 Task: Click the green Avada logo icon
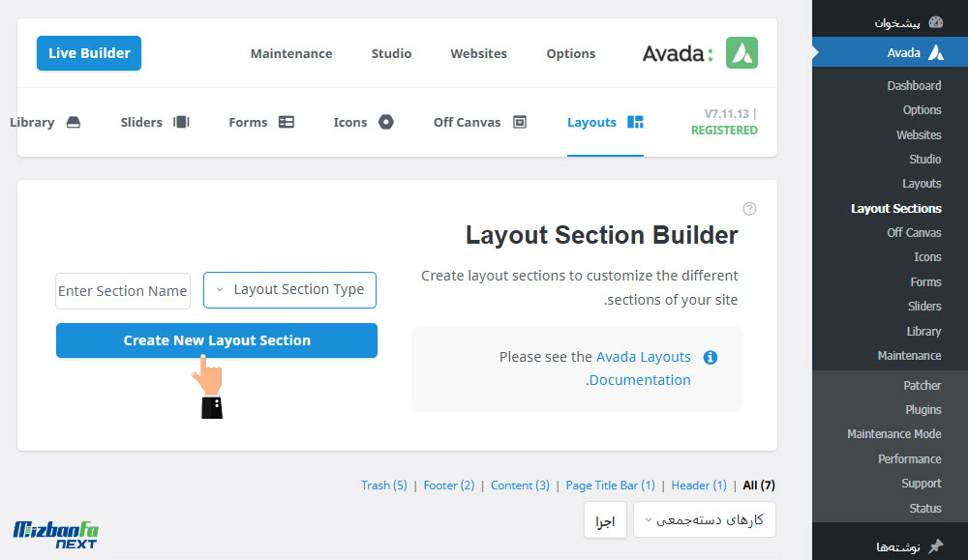point(741,53)
